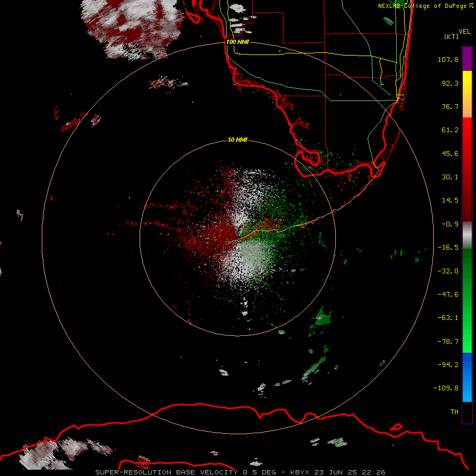Click the NEXLAB-College of DuPage watermark text
This screenshot has height=476, width=476.
tap(425, 6)
